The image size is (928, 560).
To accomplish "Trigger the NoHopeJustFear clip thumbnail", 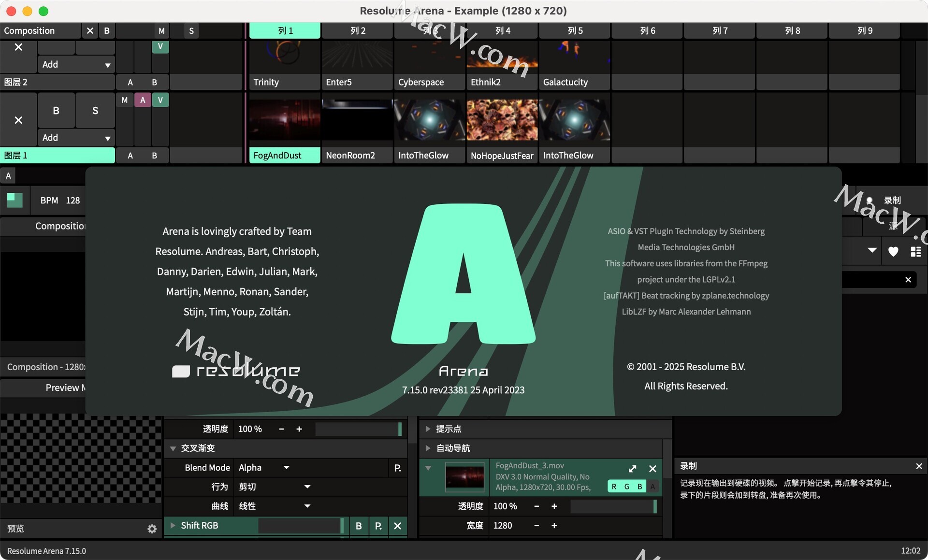I will pos(502,120).
